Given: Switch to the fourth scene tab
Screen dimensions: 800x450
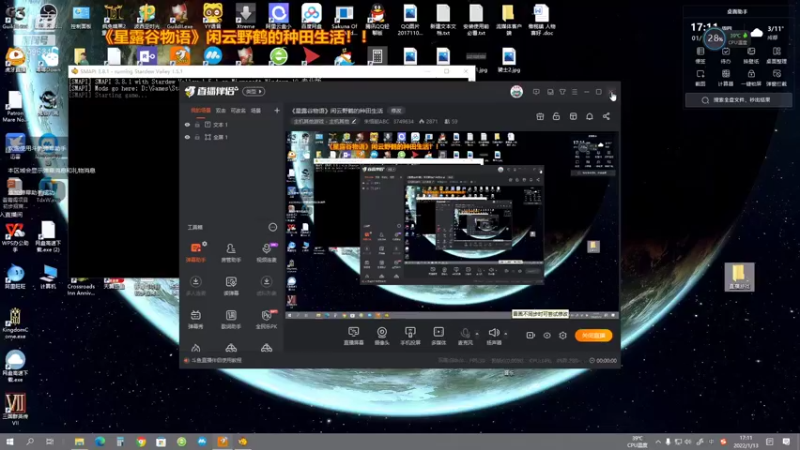Looking at the screenshot, I should [256, 110].
